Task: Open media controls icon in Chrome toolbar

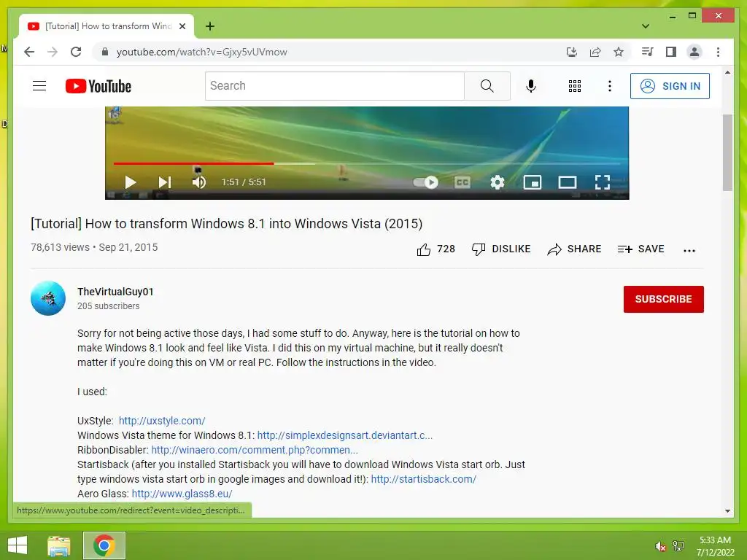Action: (x=647, y=52)
